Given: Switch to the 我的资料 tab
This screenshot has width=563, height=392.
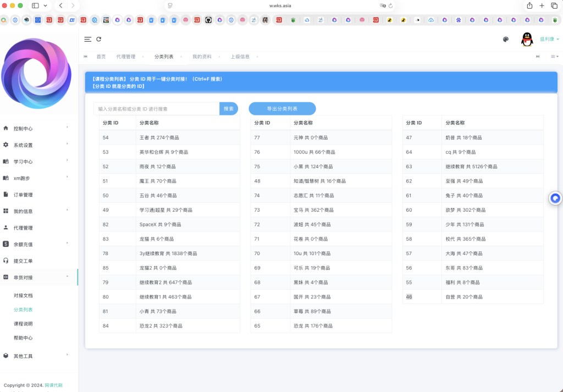Looking at the screenshot, I should [202, 57].
